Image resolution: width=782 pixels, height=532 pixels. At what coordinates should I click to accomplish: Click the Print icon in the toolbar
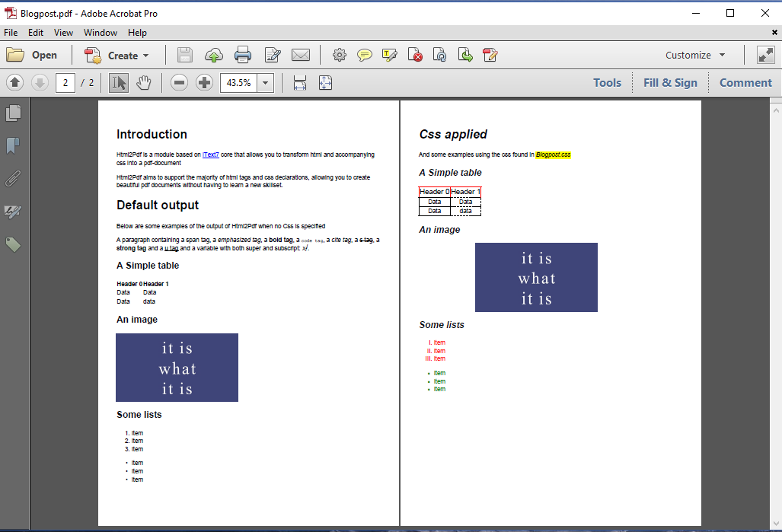(243, 55)
